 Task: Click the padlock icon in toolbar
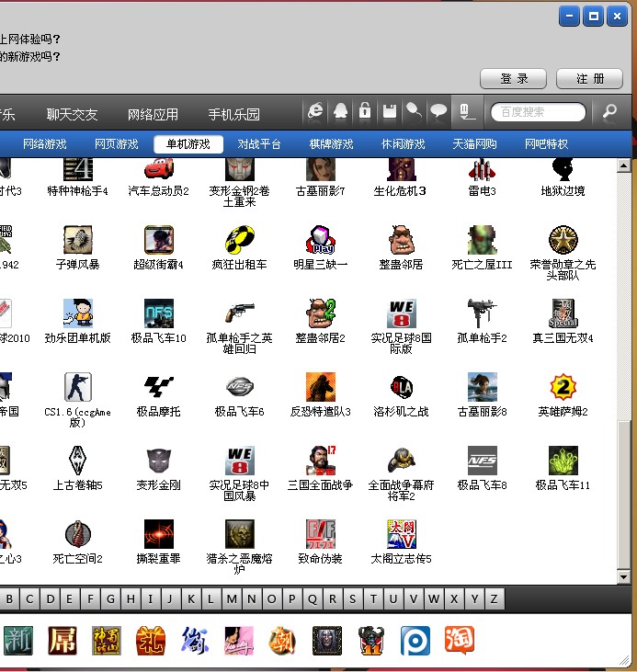[365, 112]
